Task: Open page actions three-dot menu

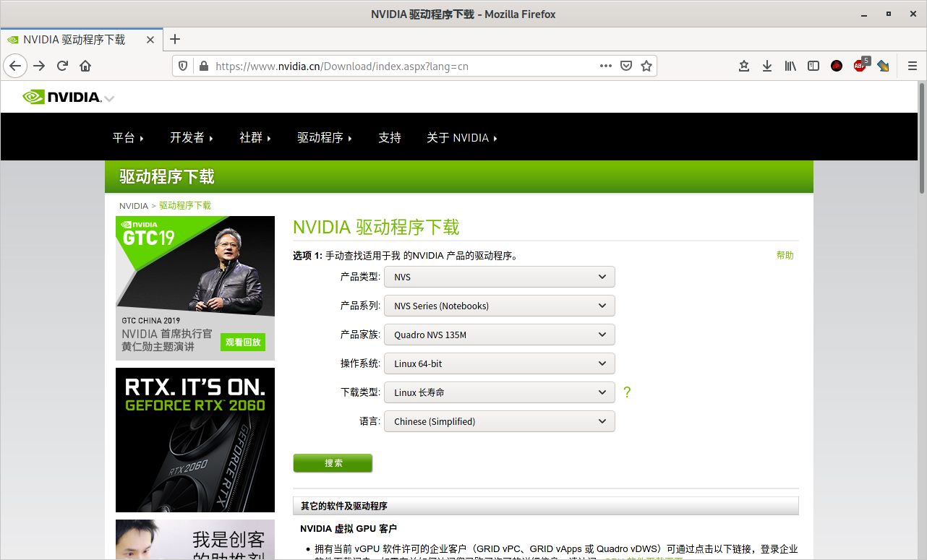Action: tap(606, 66)
